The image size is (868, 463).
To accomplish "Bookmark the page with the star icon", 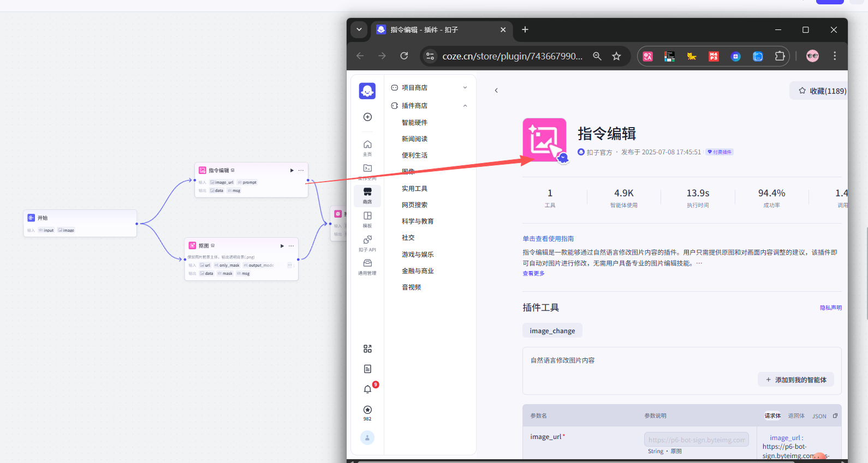I will [616, 56].
